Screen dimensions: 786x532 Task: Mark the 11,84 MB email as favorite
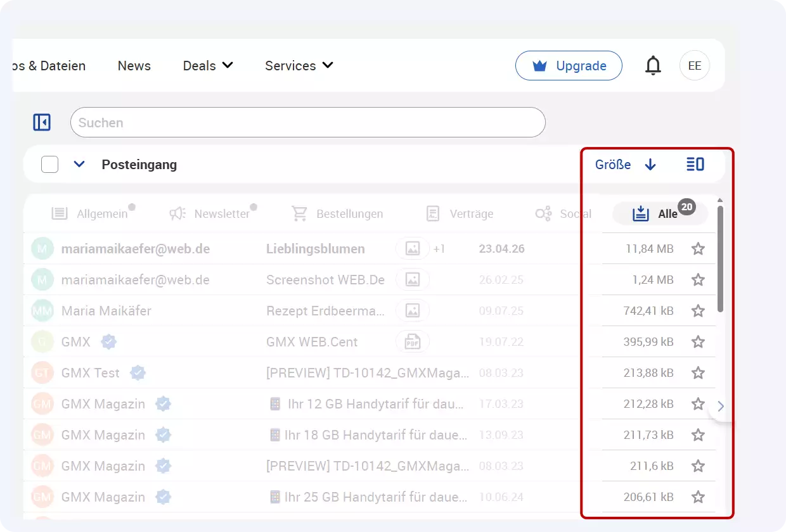(x=698, y=248)
